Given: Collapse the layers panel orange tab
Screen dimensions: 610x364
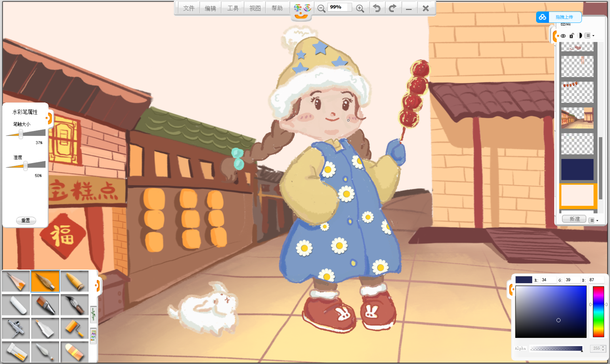Looking at the screenshot, I should (555, 36).
